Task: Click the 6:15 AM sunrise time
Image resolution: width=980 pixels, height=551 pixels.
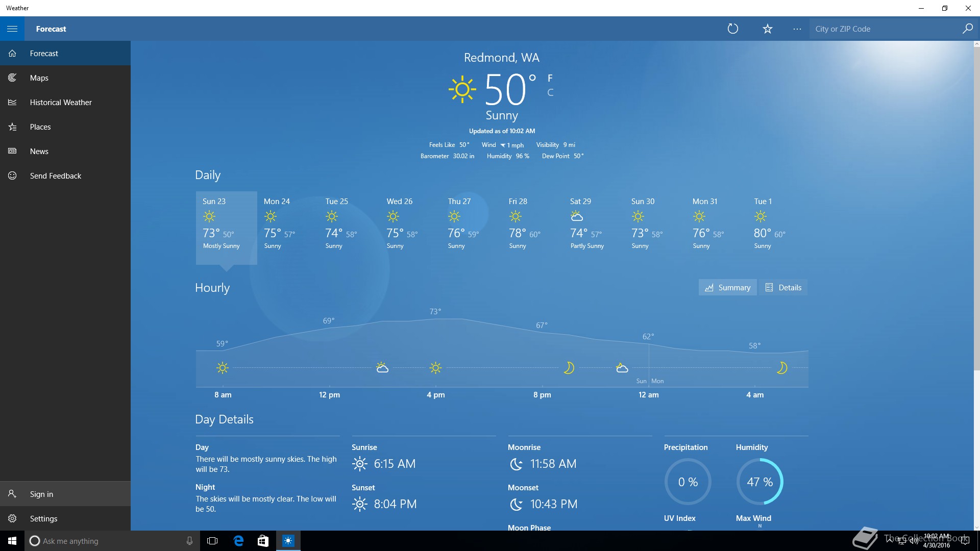Action: (395, 464)
